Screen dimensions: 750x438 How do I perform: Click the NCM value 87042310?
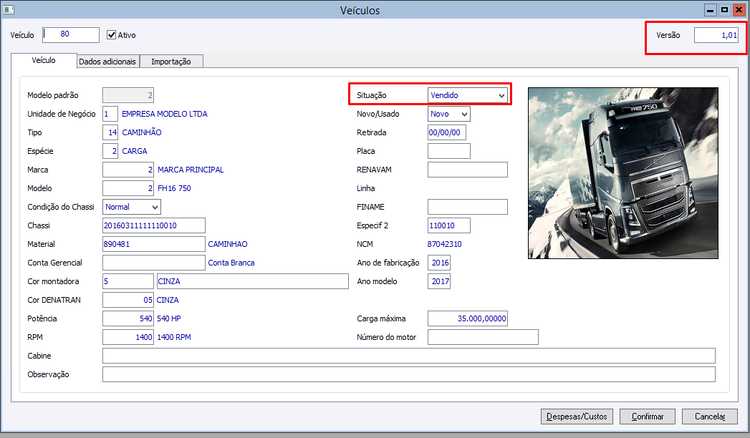(444, 244)
